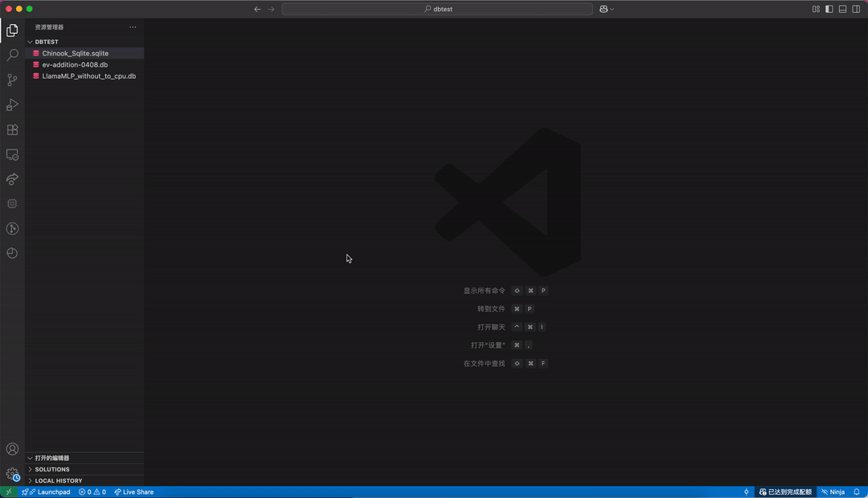
Task: Open errors and warnings count in status bar
Action: [x=92, y=492]
